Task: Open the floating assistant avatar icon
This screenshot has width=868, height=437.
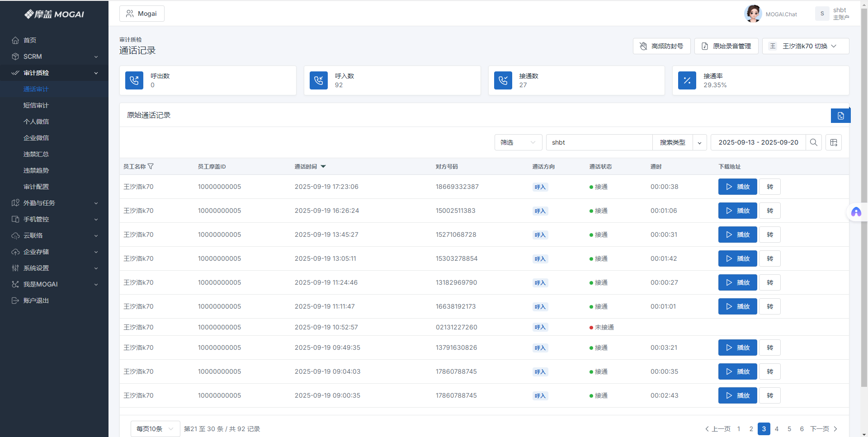Action: click(x=856, y=212)
